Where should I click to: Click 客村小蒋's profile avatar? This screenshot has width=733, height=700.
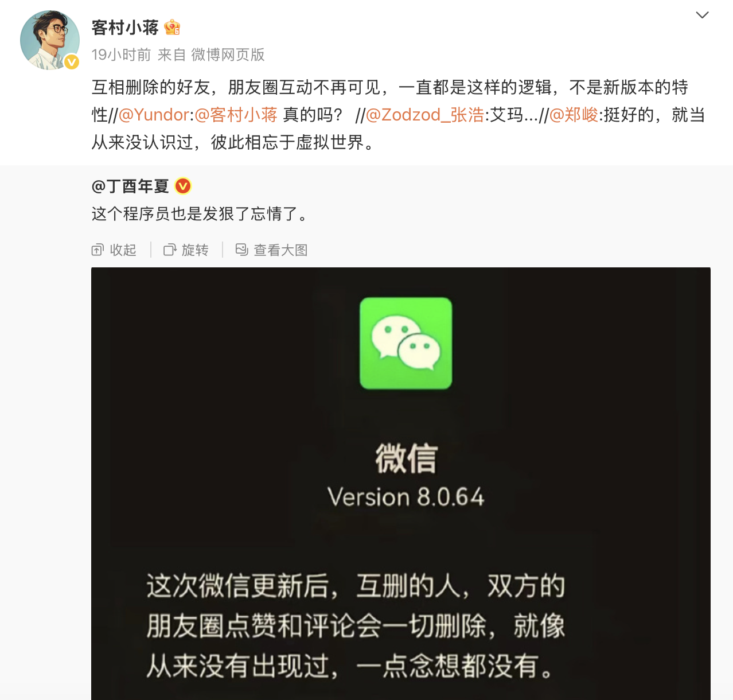click(x=50, y=40)
